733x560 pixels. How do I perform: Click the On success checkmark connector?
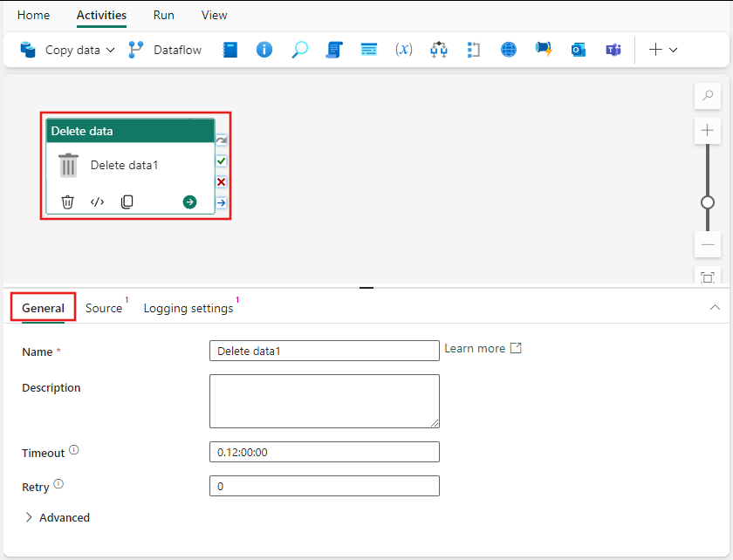click(221, 161)
